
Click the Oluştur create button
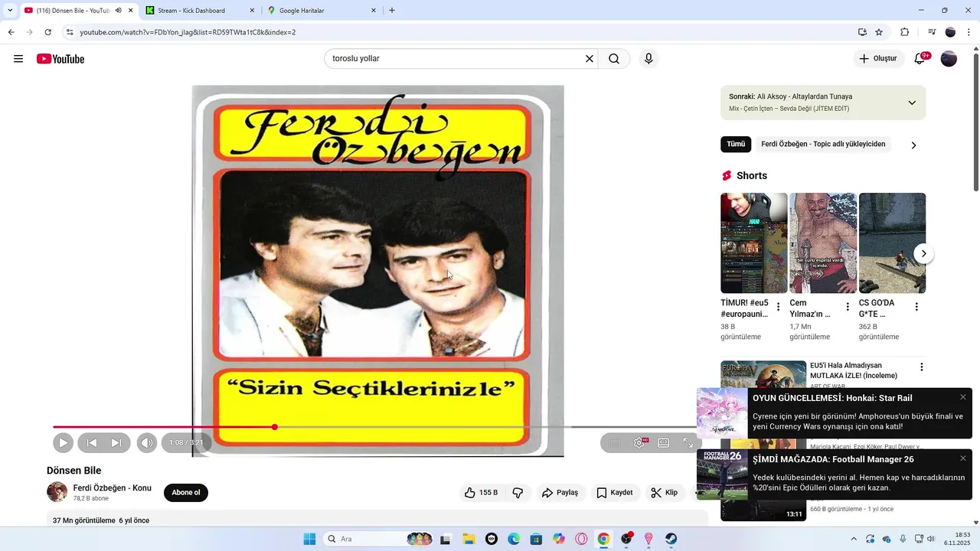[878, 59]
